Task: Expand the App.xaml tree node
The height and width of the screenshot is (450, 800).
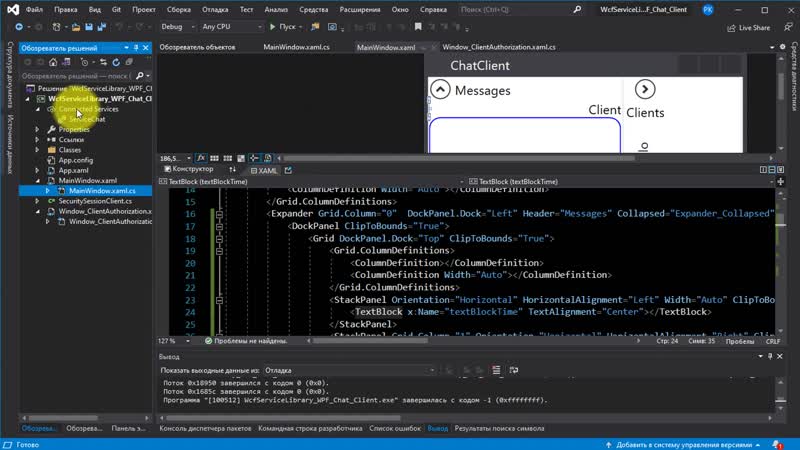Action: (37, 170)
